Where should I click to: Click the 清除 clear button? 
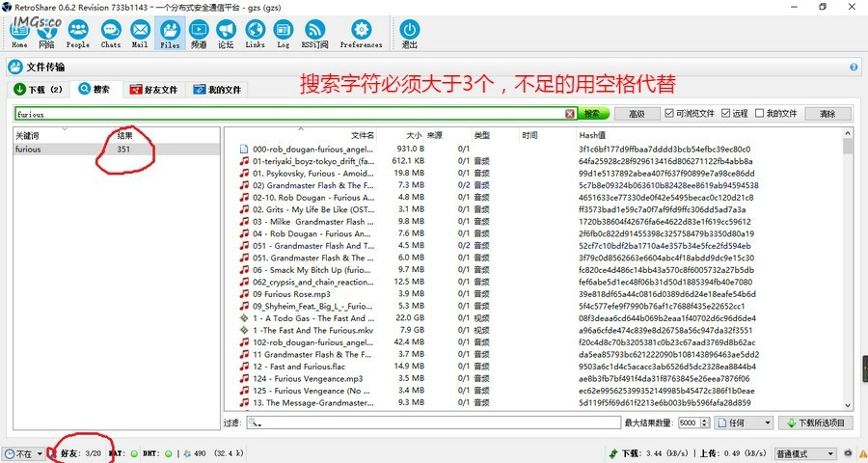pyautogui.click(x=827, y=114)
